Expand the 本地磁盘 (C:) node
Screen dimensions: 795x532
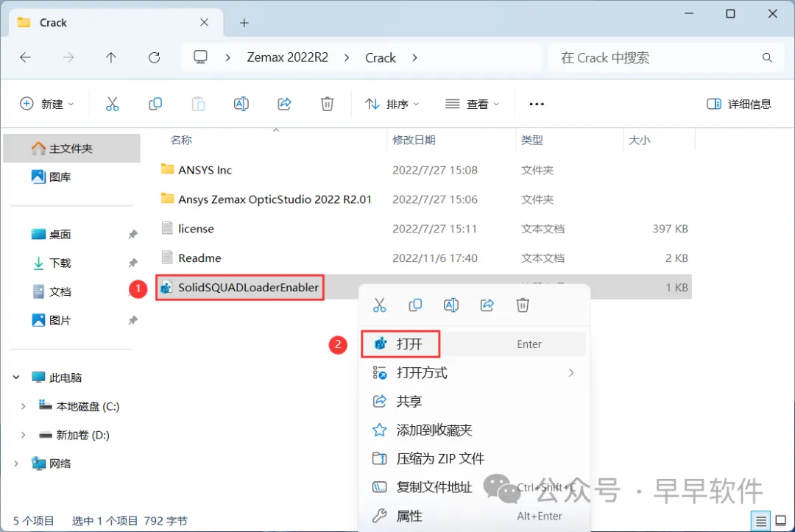coord(23,406)
